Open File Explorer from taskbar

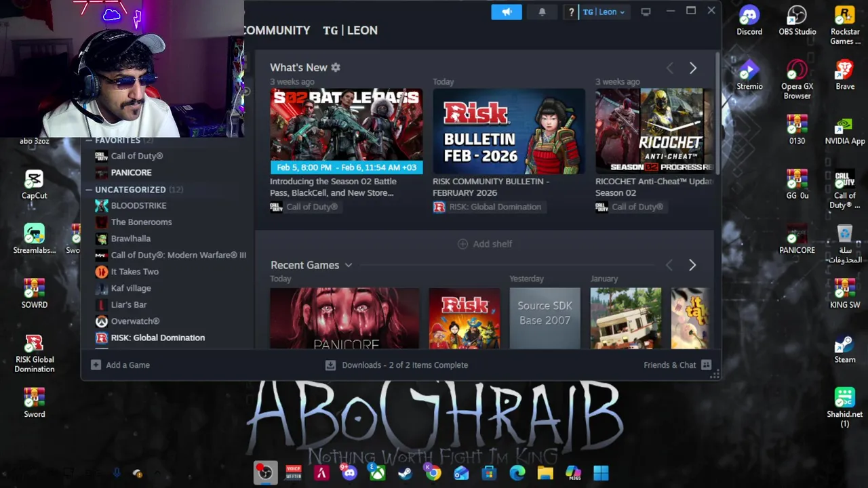[x=545, y=472]
